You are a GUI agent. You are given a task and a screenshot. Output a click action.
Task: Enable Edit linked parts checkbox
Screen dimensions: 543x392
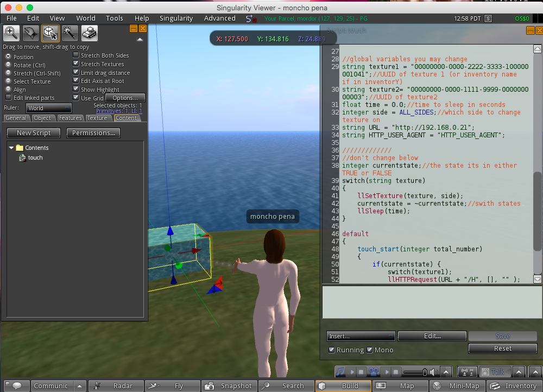click(9, 97)
